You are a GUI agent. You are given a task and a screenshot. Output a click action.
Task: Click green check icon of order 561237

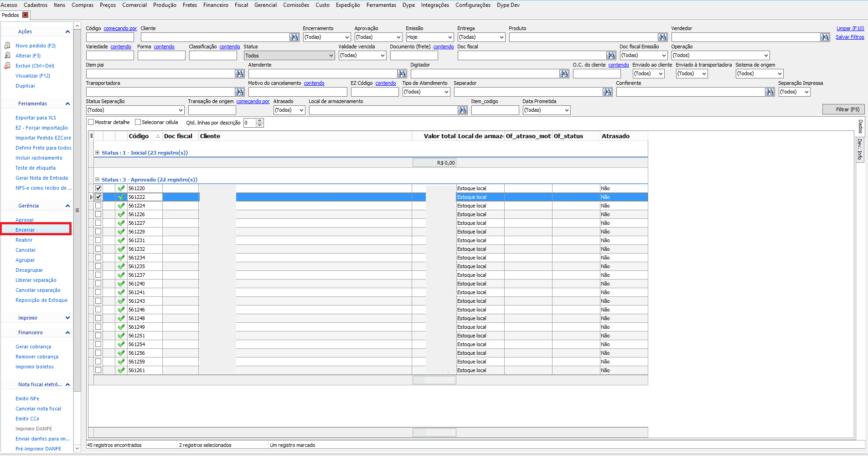(x=121, y=275)
